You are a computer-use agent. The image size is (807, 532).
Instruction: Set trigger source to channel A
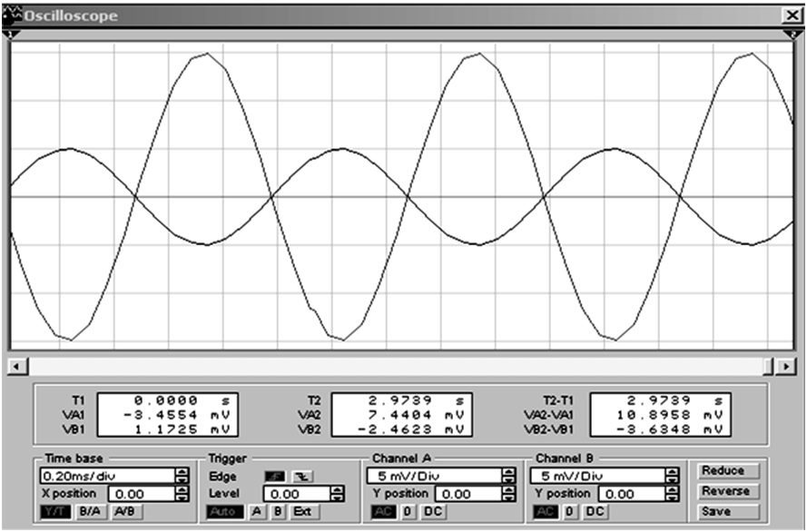click(256, 512)
